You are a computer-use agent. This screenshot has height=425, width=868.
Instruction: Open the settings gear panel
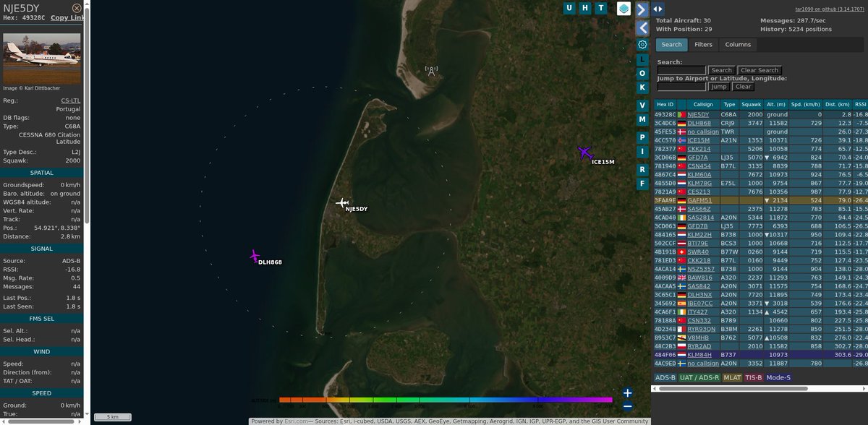642,45
